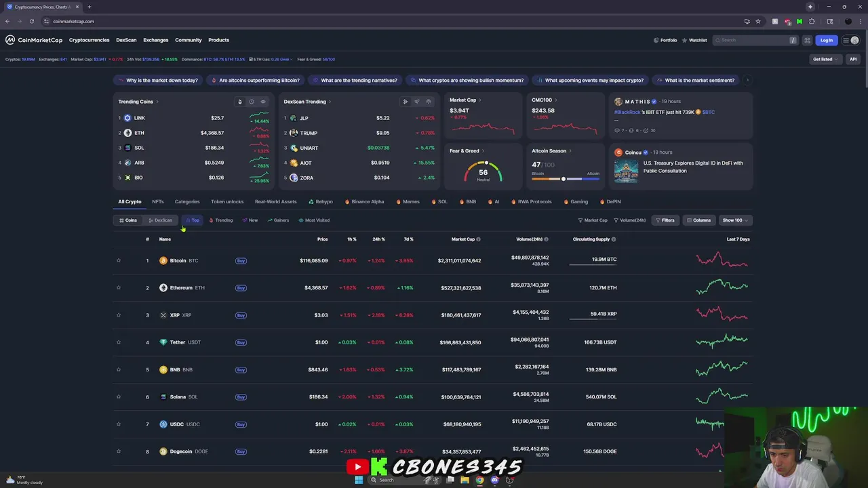Screen dimensions: 868x488
Task: Expand the ETH Gas dropdown in stats bar
Action: click(x=273, y=59)
